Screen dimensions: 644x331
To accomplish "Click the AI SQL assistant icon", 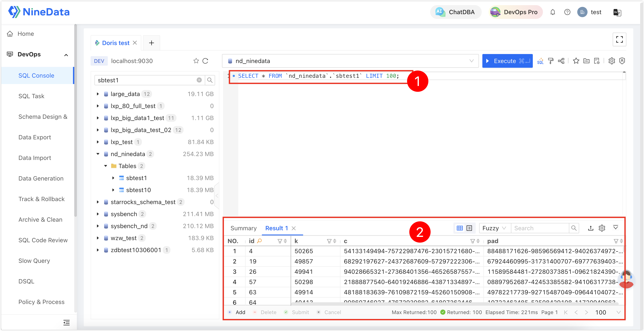I will click(540, 61).
